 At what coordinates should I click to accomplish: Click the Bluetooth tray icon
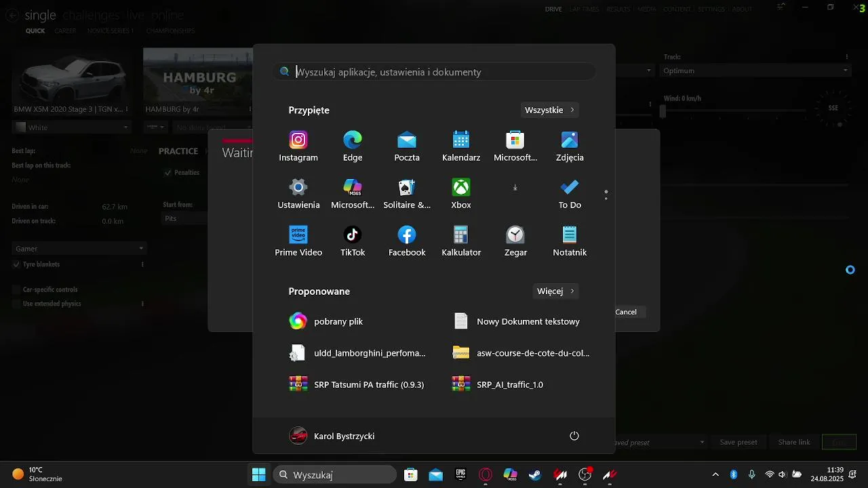733,474
